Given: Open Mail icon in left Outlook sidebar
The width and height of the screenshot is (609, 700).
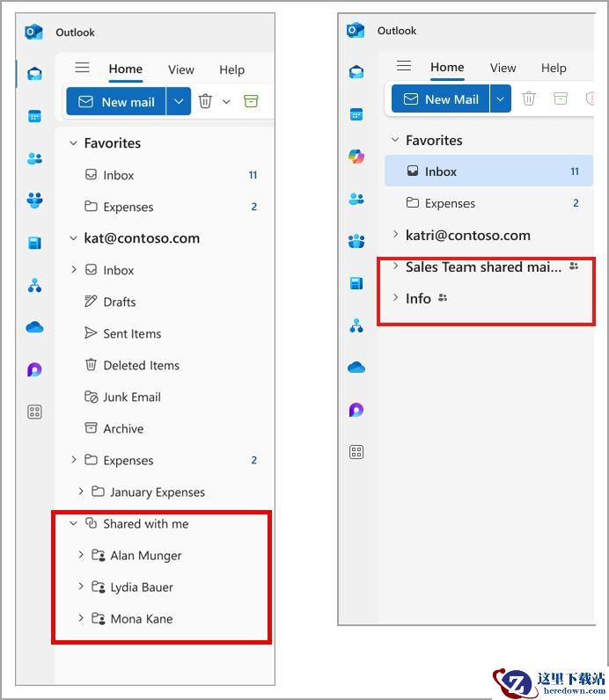Looking at the screenshot, I should tap(34, 74).
